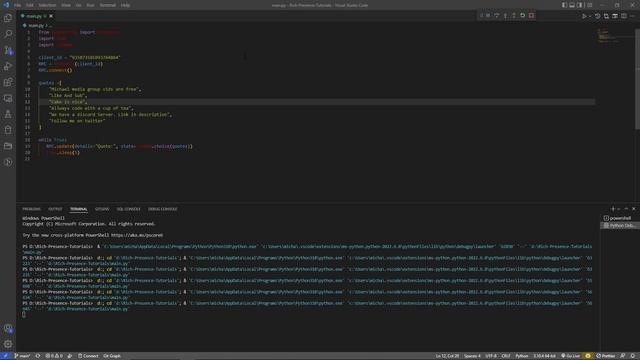Open the Search view in activity bar
This screenshot has height=360, width=640.
tap(8, 34)
